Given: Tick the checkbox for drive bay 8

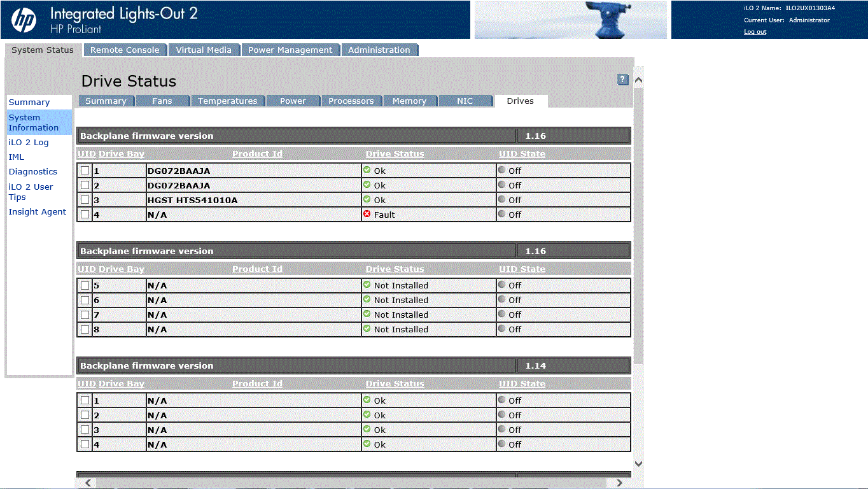Looking at the screenshot, I should point(85,329).
